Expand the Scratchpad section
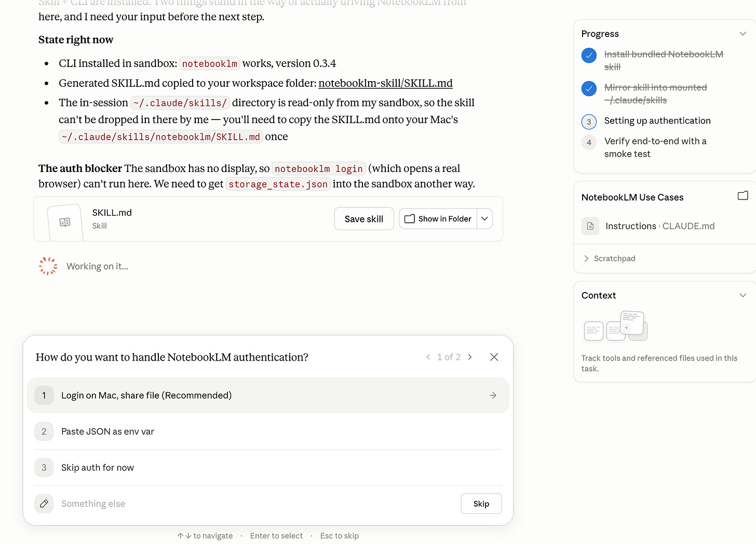 609,258
